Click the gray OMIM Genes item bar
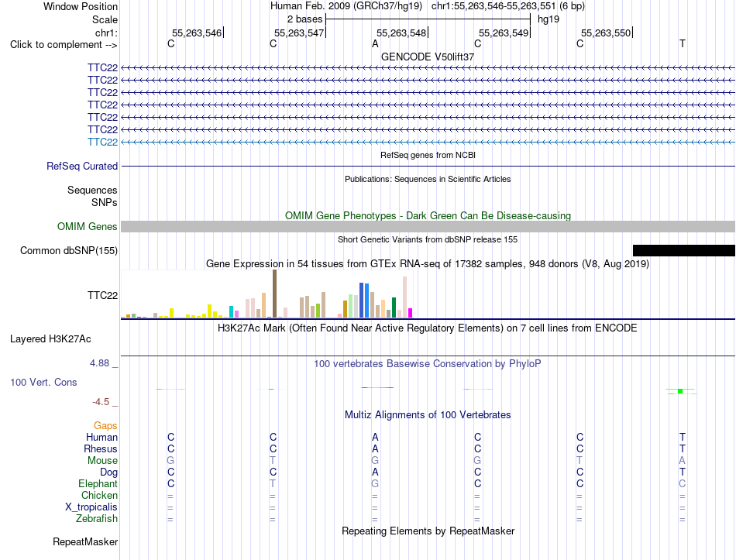The image size is (736, 560). click(x=428, y=227)
